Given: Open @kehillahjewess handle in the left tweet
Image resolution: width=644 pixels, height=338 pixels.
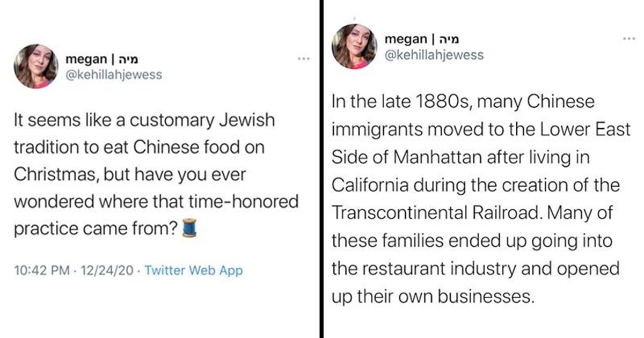Looking at the screenshot, I should tap(113, 75).
